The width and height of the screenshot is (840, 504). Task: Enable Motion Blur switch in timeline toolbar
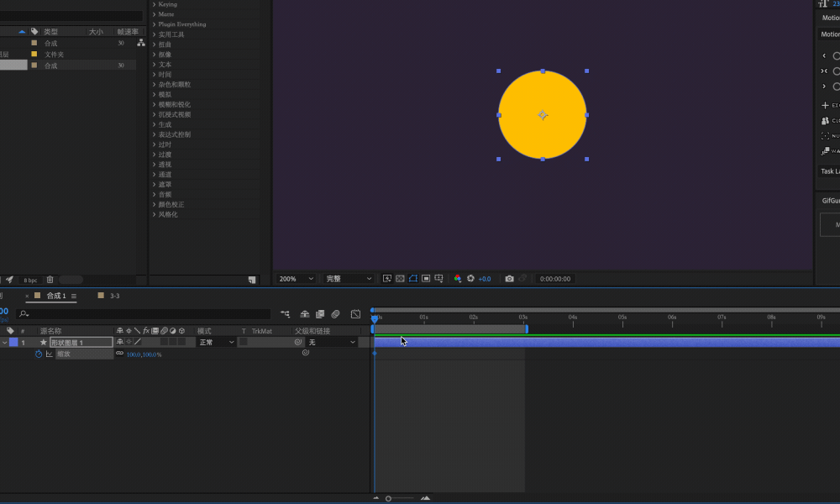point(335,314)
